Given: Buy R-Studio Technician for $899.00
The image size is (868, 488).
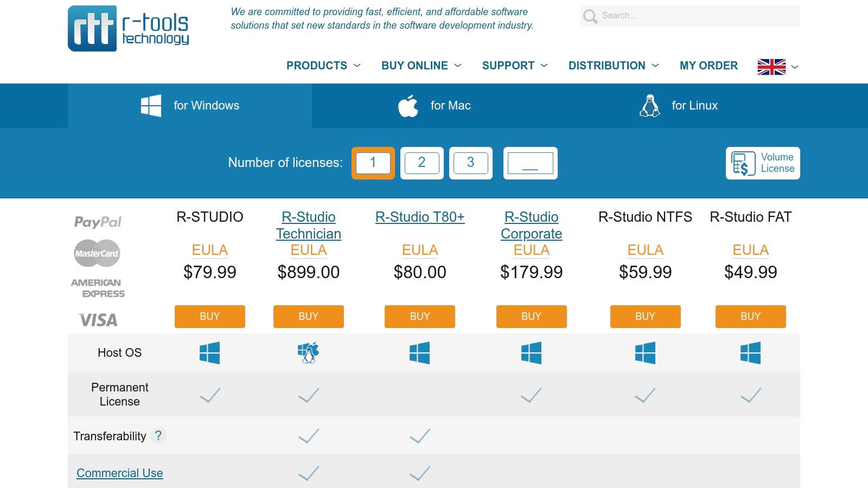Looking at the screenshot, I should click(308, 317).
